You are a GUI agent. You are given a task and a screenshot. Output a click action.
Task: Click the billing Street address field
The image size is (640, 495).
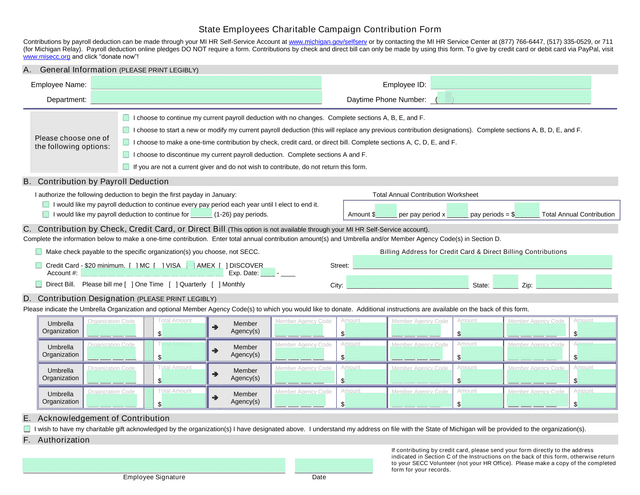[482, 262]
